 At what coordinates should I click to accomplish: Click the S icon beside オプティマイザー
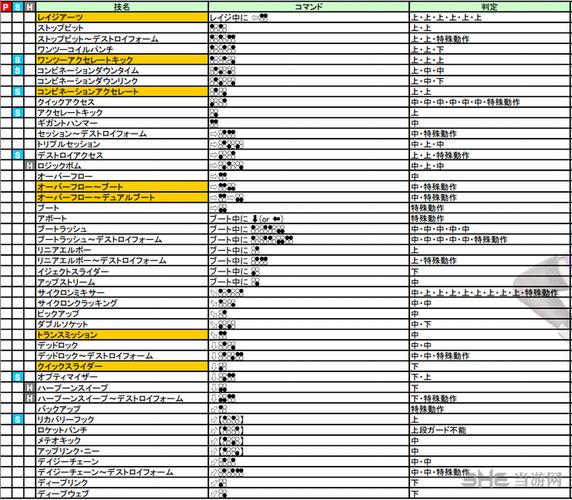(18, 377)
